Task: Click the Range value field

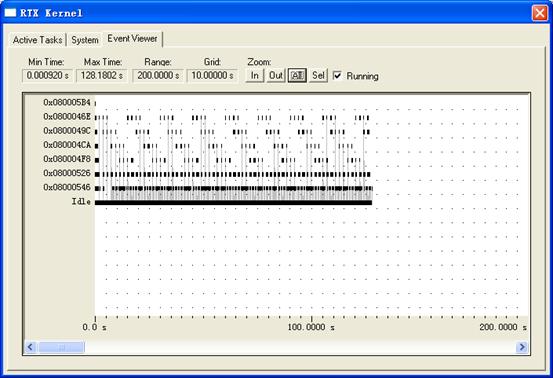Action: (x=158, y=76)
